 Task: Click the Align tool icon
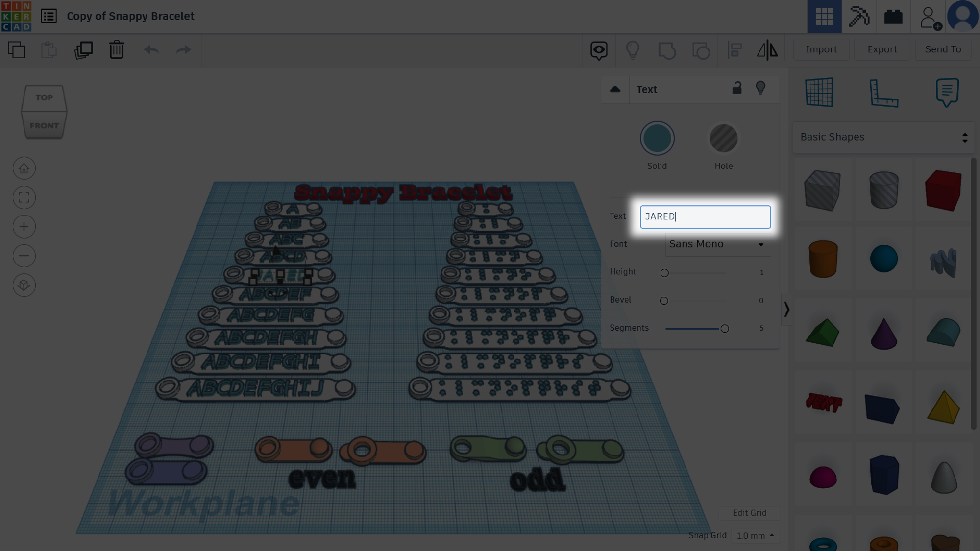(x=734, y=50)
